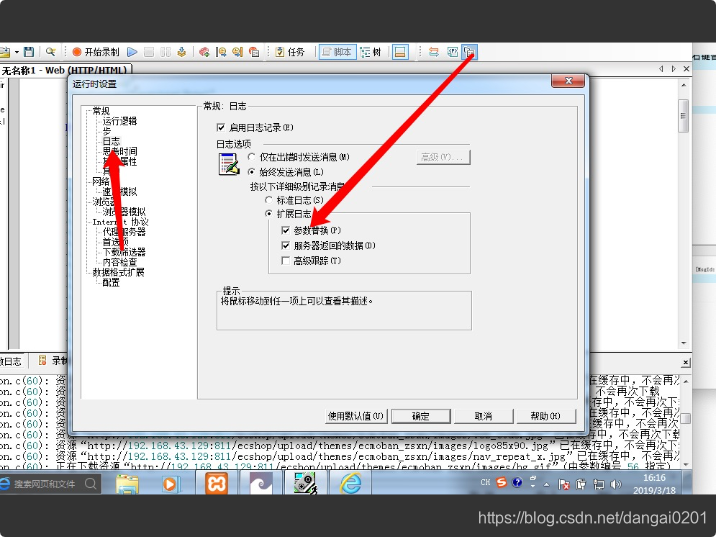716x537 pixels.
Task: Select 仅在出错时发送消息 radio button
Action: tap(251, 157)
